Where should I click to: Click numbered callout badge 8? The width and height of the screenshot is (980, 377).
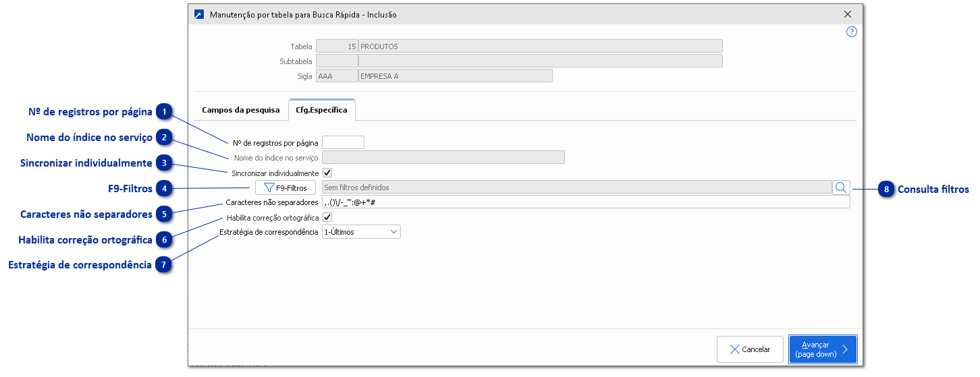(887, 190)
